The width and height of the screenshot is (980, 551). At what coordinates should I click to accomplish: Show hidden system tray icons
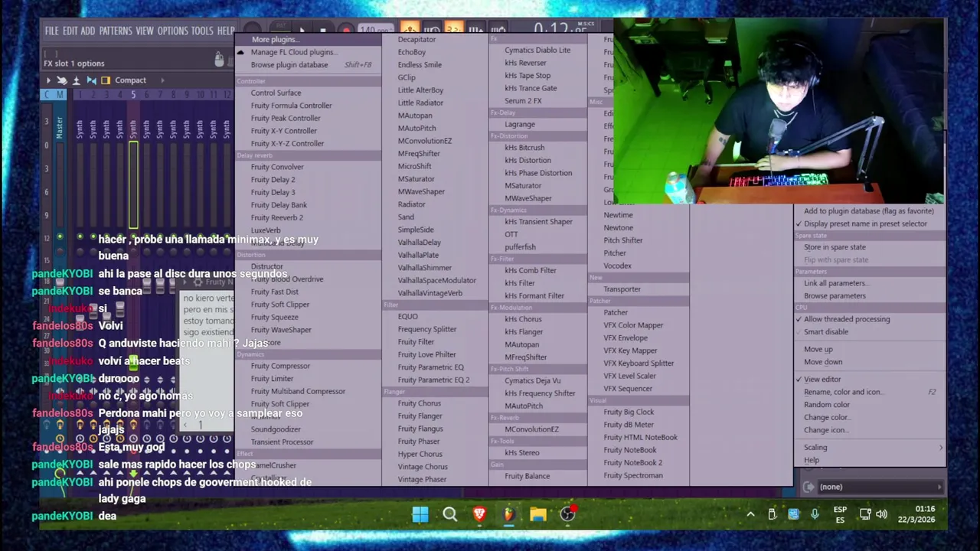tap(750, 514)
